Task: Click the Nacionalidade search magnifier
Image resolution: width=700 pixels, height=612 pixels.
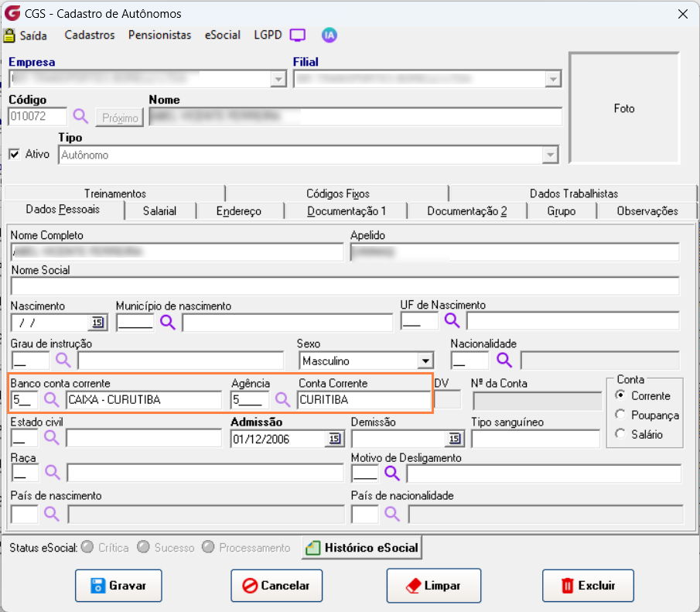Action: coord(504,360)
